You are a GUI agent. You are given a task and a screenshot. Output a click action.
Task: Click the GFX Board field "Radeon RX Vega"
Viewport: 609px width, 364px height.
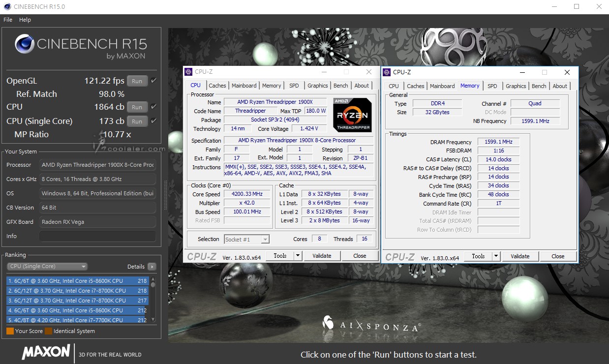pos(97,222)
